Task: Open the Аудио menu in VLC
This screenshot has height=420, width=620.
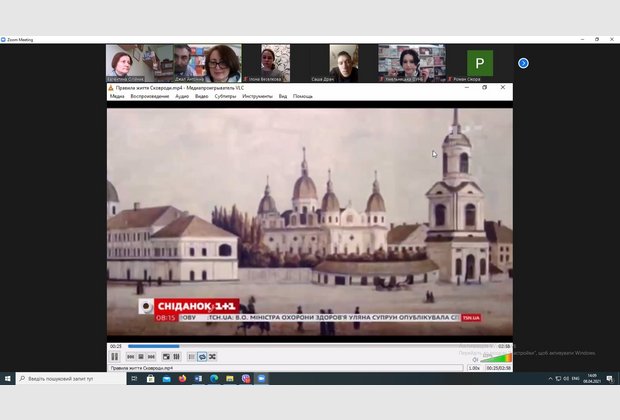Action: [x=182, y=96]
